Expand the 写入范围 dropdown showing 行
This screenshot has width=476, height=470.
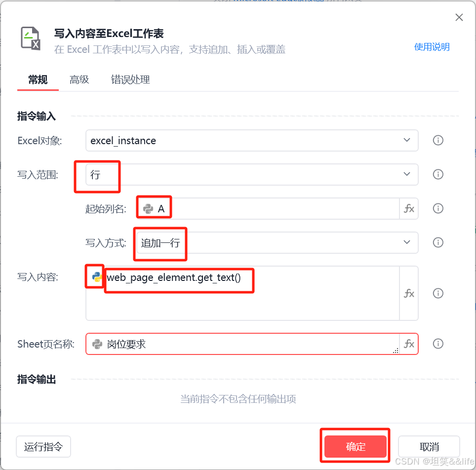(x=252, y=174)
